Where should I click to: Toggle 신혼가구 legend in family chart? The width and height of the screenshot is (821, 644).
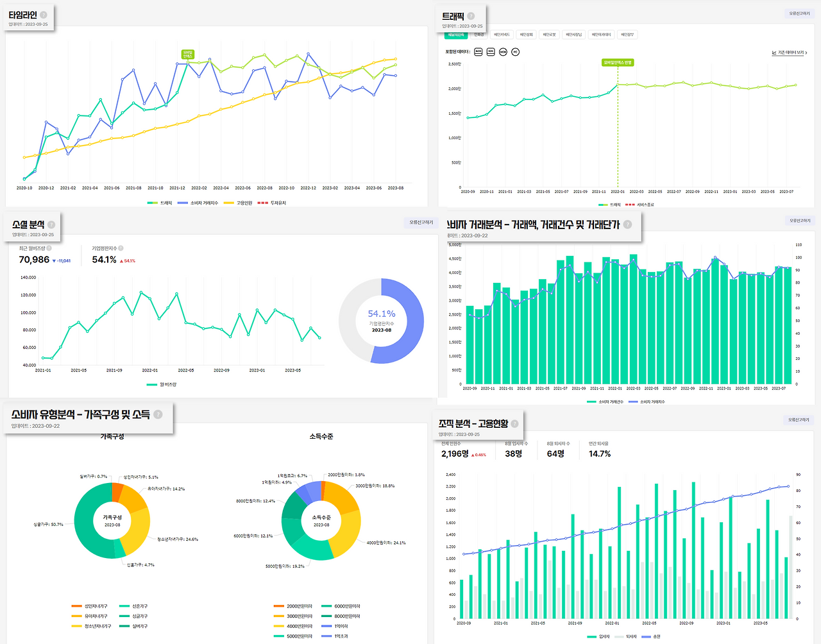133,606
